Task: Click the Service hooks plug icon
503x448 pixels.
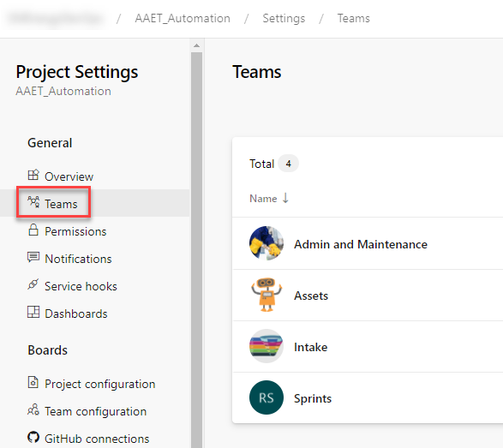Action: click(33, 284)
